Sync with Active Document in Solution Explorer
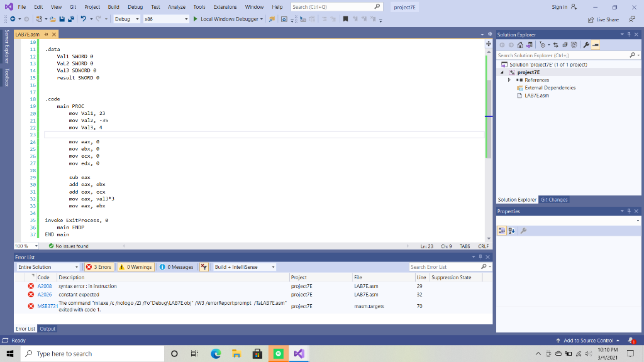The image size is (644, 362). tap(556, 45)
